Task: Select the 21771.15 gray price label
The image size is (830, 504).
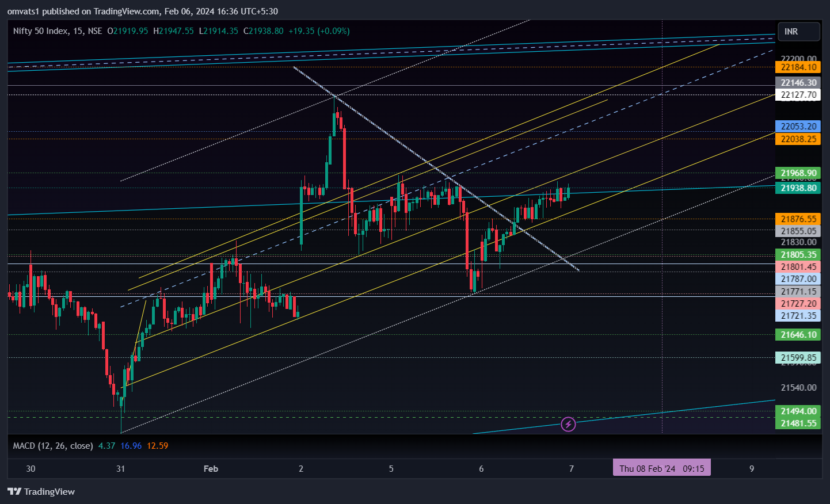Action: (x=798, y=292)
